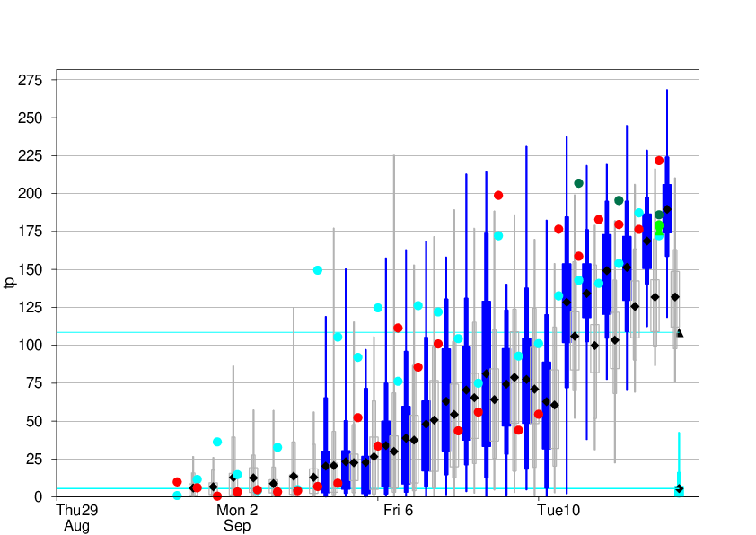The height and width of the screenshot is (535, 756).
Task: Click the upper cyan horizontal line near 108
Action: tap(366, 332)
